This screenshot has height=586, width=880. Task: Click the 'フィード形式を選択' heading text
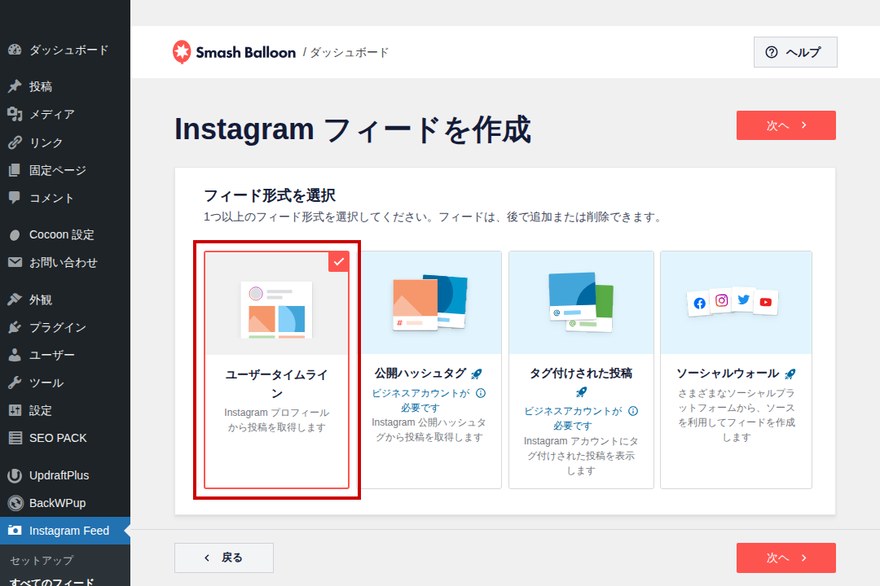point(269,195)
